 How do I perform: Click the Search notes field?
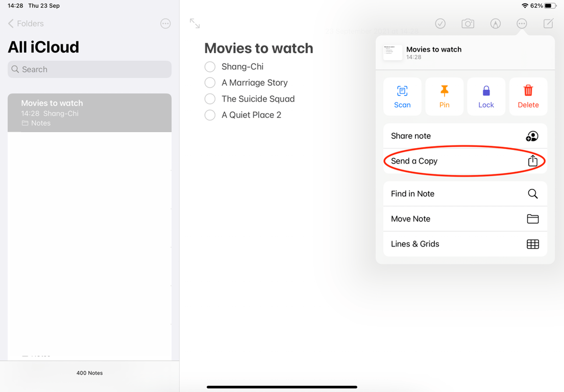(x=89, y=69)
